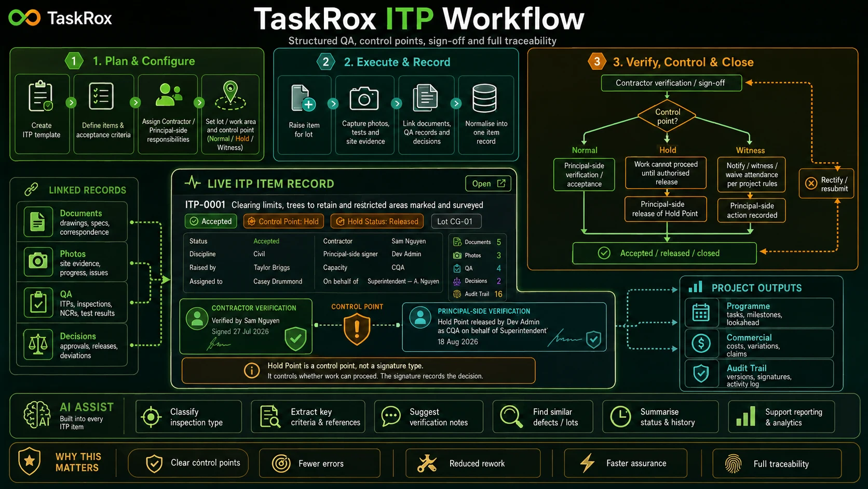Click the Rectify / resubmit cross icon
The image size is (868, 489).
pyautogui.click(x=811, y=183)
